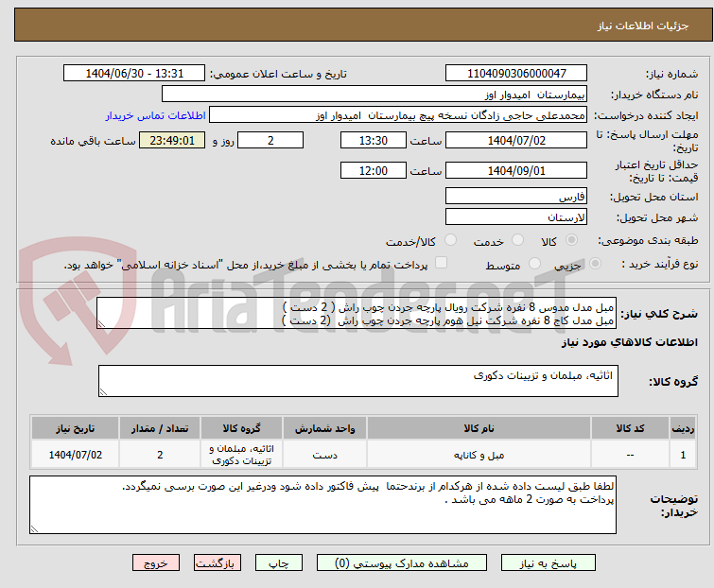Viewport: 714px width, 588px height.
Task: Click the مبل و کاناپه table cell
Action: pyautogui.click(x=479, y=455)
